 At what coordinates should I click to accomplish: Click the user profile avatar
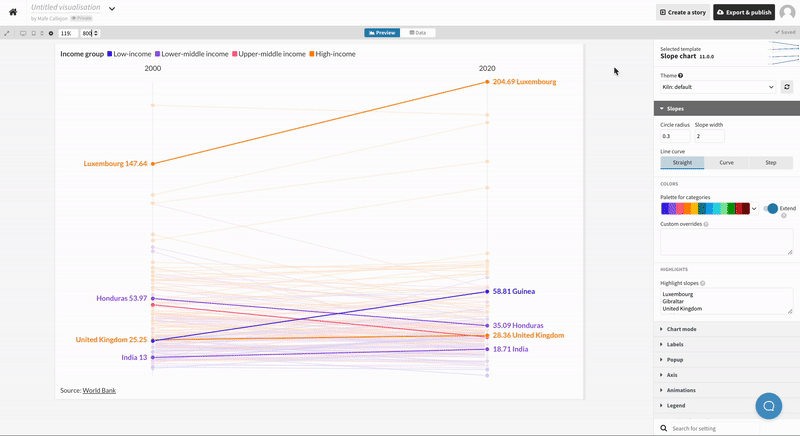787,12
